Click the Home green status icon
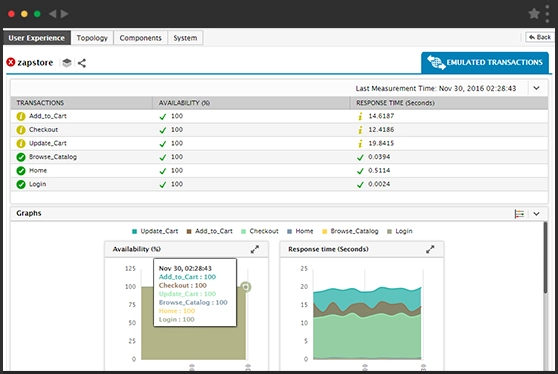 coord(21,171)
